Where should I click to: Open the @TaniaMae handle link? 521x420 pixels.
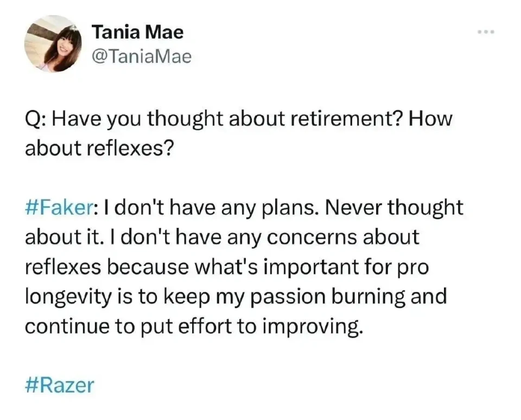(142, 56)
